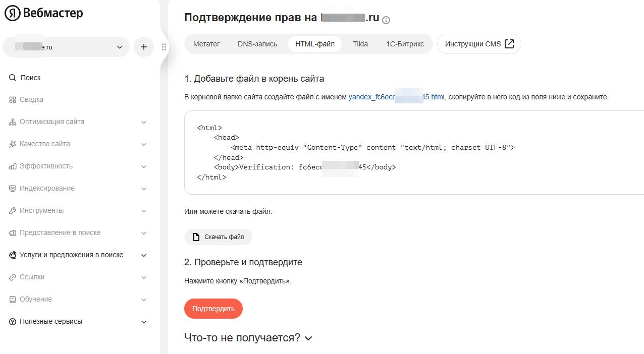Click the Сводка dashboard icon
Image resolution: width=644 pixels, height=354 pixels.
(x=13, y=100)
